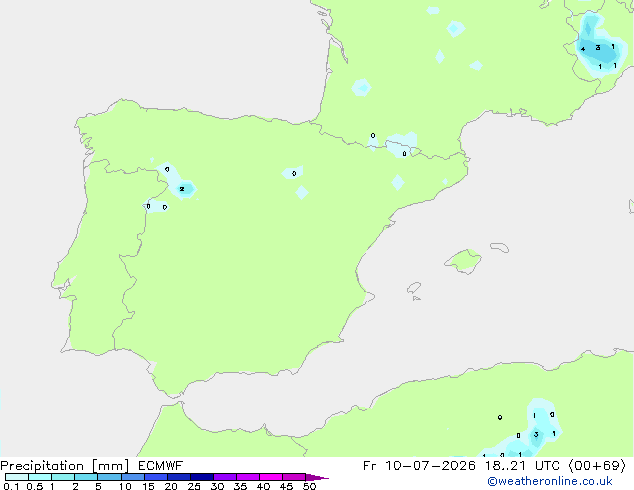Click the '[mm]' unit label
634x490 pixels.
(110, 466)
